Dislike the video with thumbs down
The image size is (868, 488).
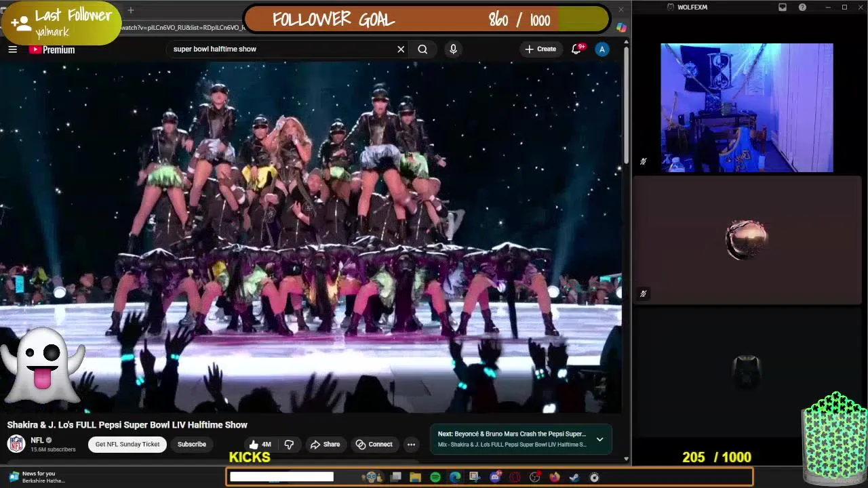click(x=289, y=445)
